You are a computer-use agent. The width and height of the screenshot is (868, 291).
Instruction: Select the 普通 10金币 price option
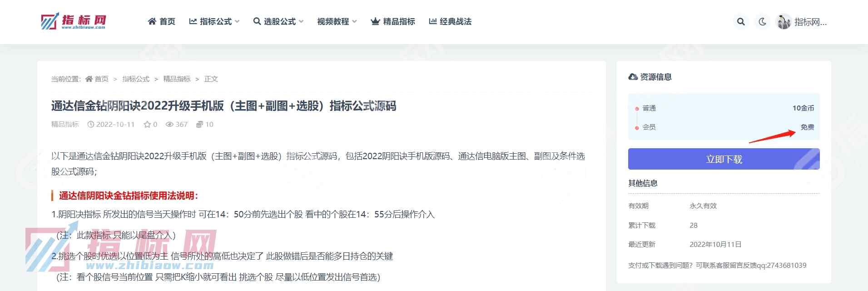pyautogui.click(x=724, y=108)
